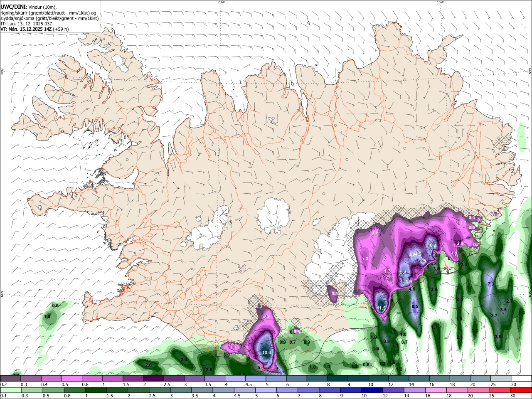
Task: Click the '2.9' value in the pink area
Action: pyautogui.click(x=460, y=243)
